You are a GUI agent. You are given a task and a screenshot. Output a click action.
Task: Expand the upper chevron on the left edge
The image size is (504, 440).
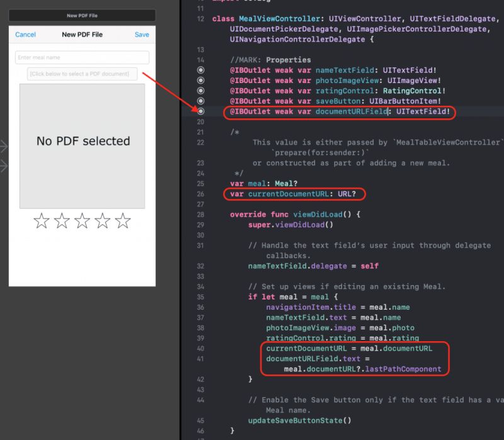[3, 147]
